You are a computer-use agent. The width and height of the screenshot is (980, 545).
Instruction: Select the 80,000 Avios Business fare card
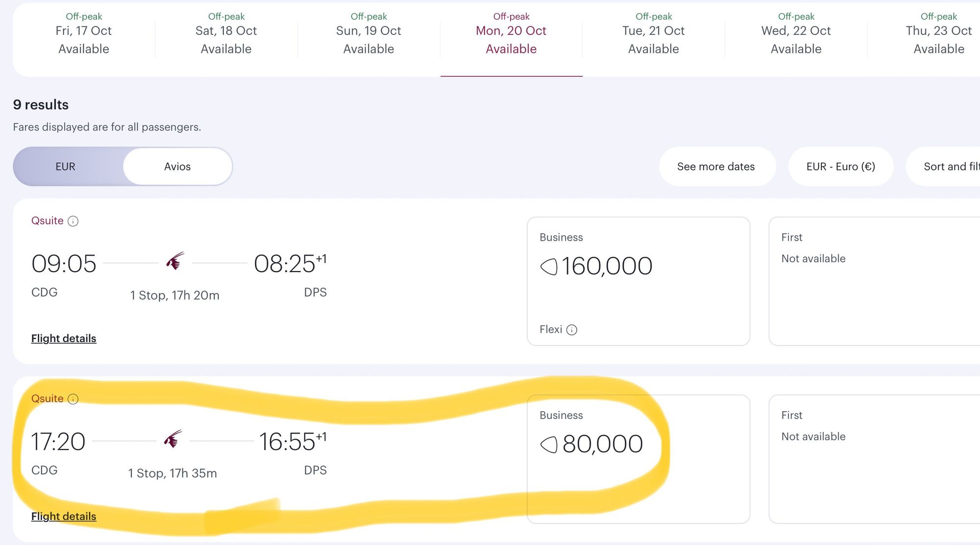[638, 459]
